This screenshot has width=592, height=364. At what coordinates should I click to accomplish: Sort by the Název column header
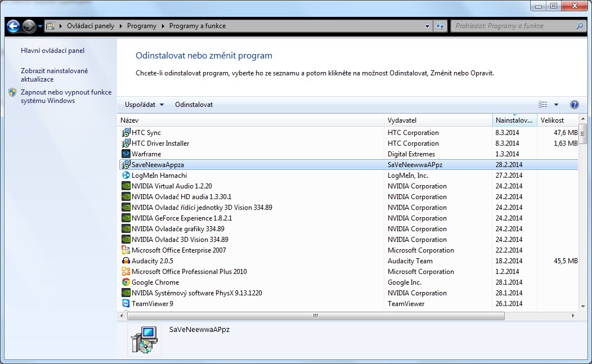click(250, 120)
